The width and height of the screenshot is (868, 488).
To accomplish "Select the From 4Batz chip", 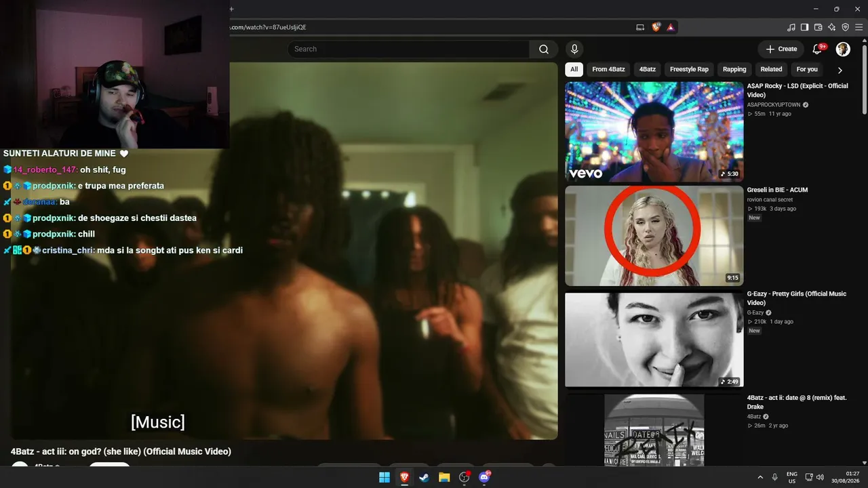I will (x=608, y=69).
